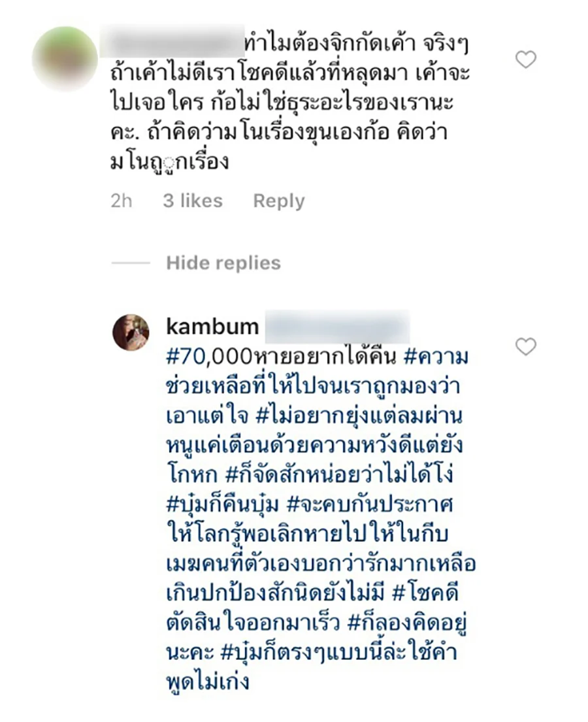
Task: Collapse the thread with Hide replies
Action: (223, 263)
